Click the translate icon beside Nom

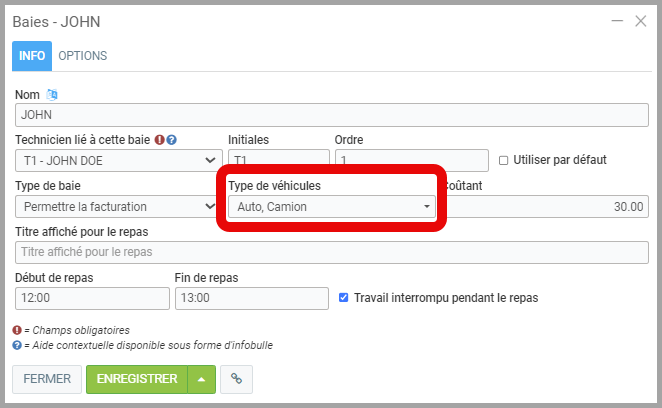pos(53,95)
